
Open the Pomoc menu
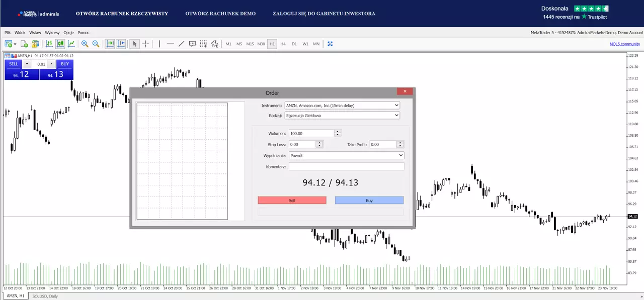[x=84, y=32]
